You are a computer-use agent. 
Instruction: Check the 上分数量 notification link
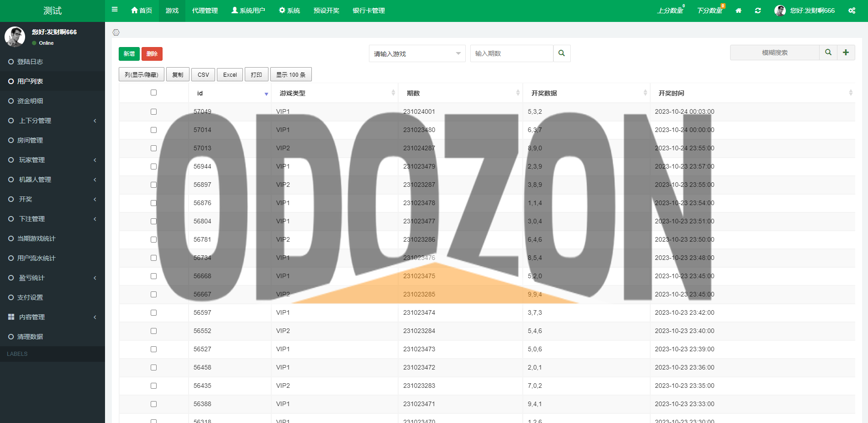click(670, 11)
